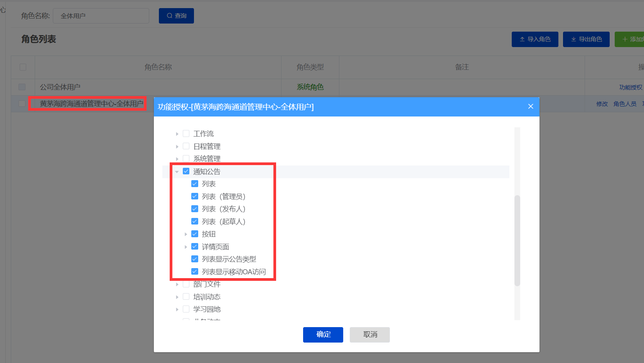The height and width of the screenshot is (363, 644).
Task: Uncheck the 列表显示公告类型 checkbox
Action: pyautogui.click(x=195, y=259)
